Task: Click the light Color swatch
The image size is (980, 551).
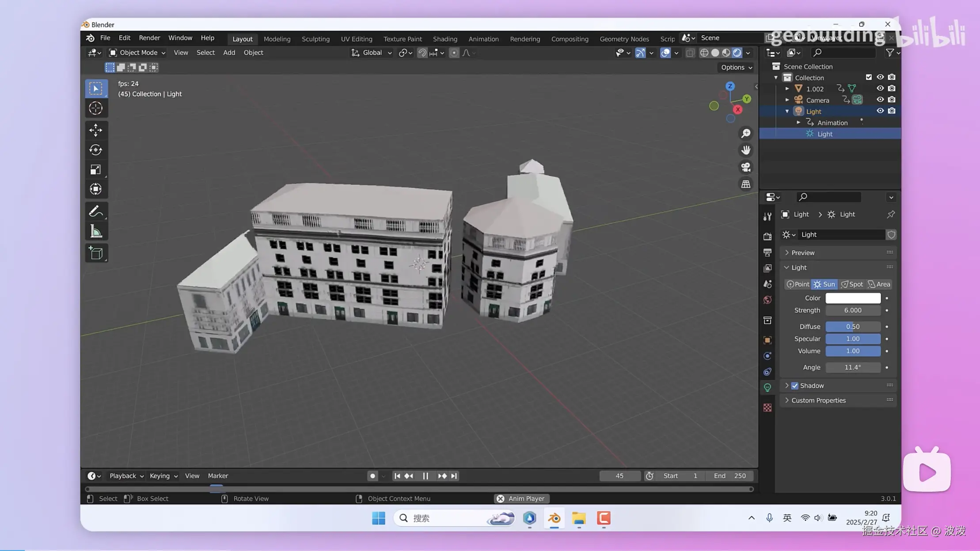Action: (853, 298)
